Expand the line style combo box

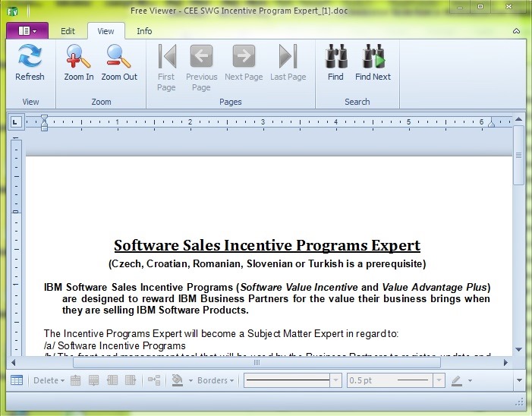[x=335, y=380]
